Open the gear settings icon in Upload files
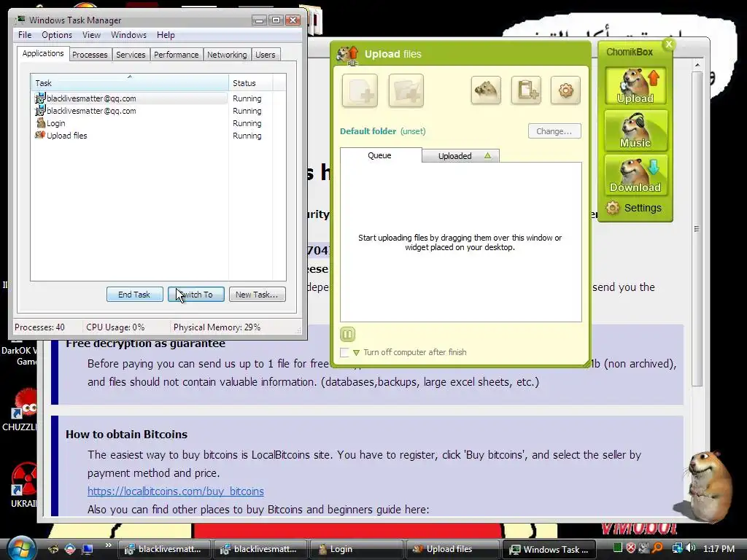The width and height of the screenshot is (747, 560). [x=565, y=90]
